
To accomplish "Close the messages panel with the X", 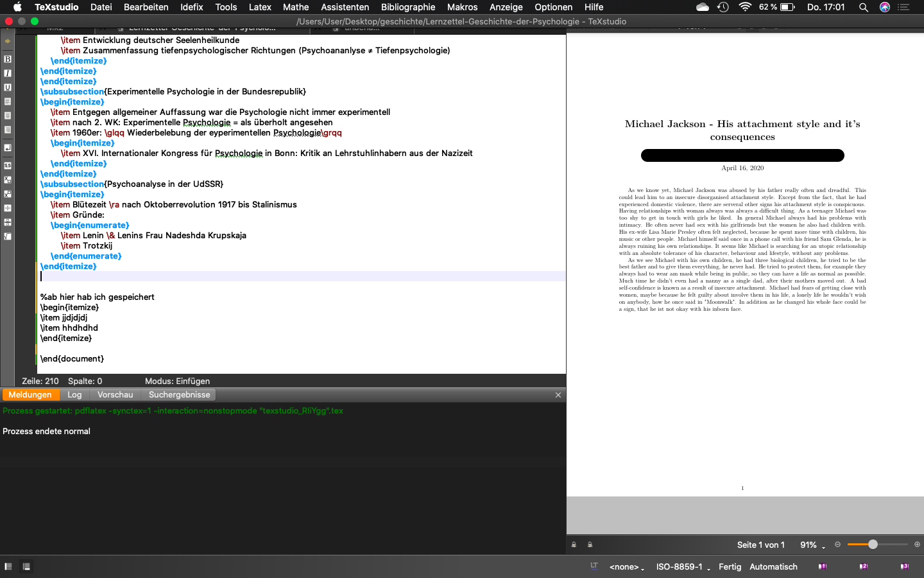I will pyautogui.click(x=558, y=395).
